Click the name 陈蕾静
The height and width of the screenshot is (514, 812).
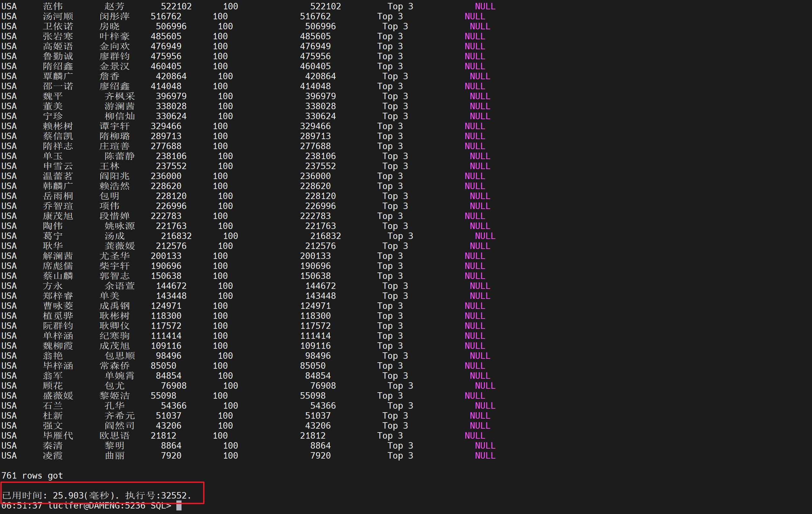pyautogui.click(x=119, y=156)
